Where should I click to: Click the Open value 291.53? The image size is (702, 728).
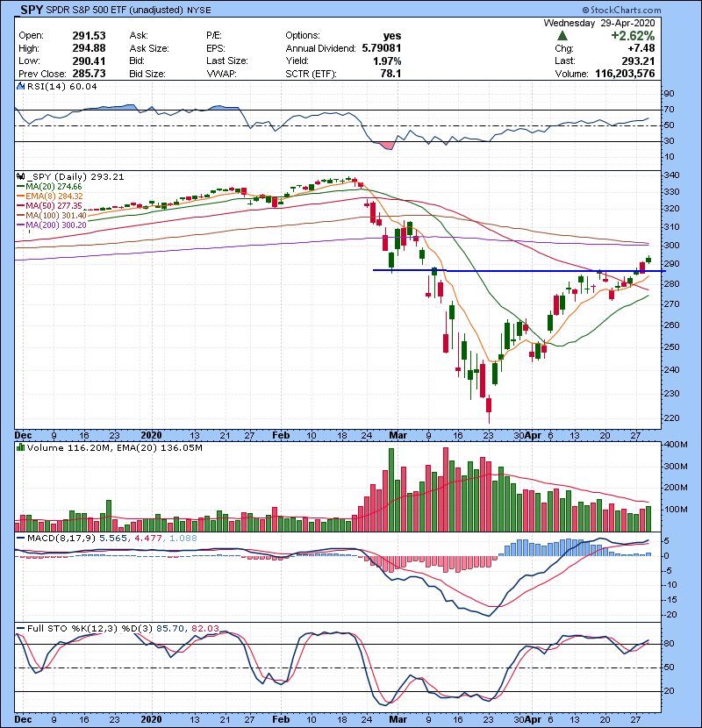89,36
